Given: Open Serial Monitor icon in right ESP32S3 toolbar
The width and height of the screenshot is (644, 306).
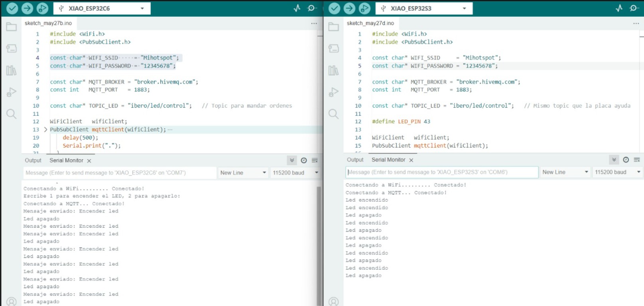Looking at the screenshot, I should point(634,8).
